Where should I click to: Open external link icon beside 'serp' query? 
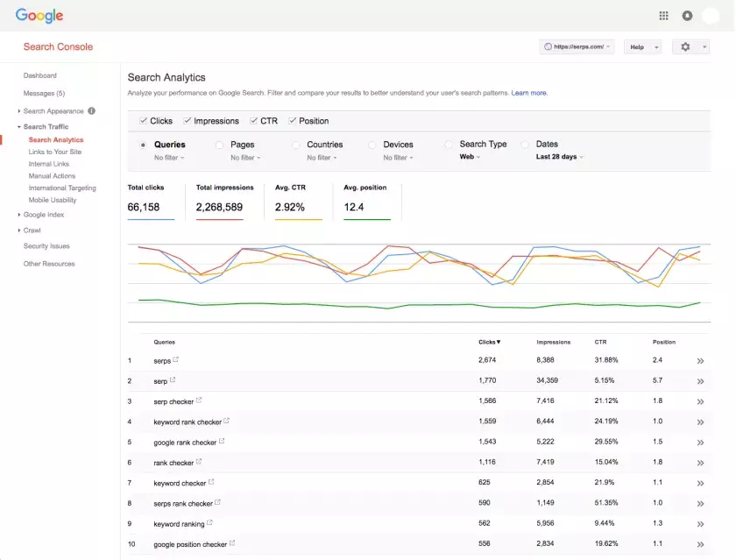(x=173, y=379)
